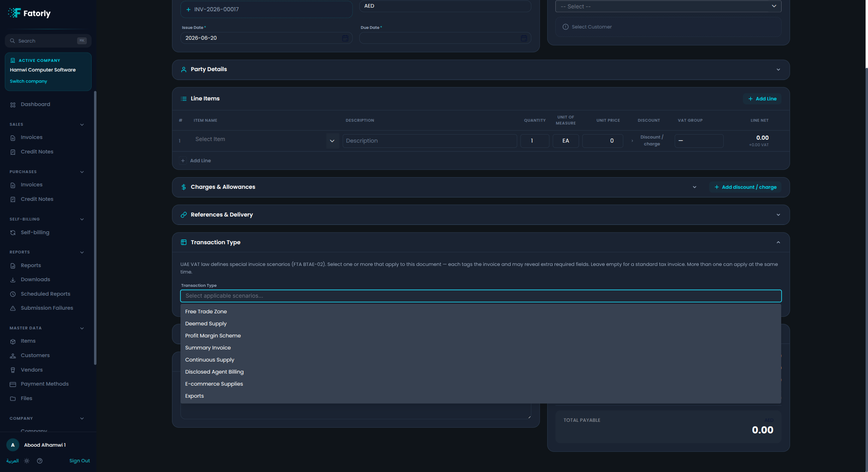
Task: Expand the Party Details section
Action: [x=778, y=69]
